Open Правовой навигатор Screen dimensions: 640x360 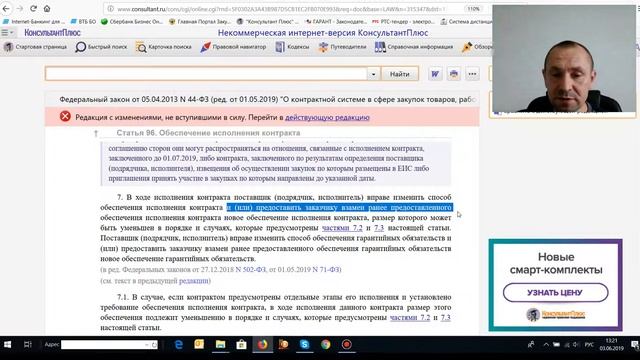pos(233,47)
